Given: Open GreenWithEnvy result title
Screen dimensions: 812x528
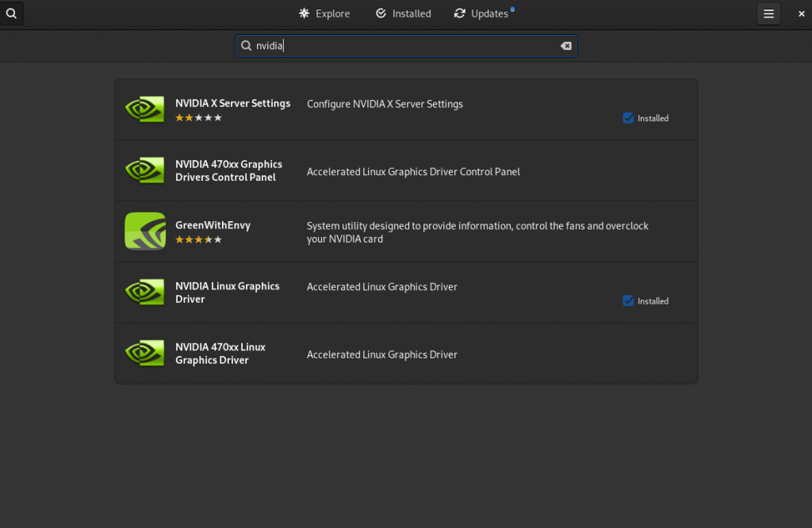Looking at the screenshot, I should (213, 225).
